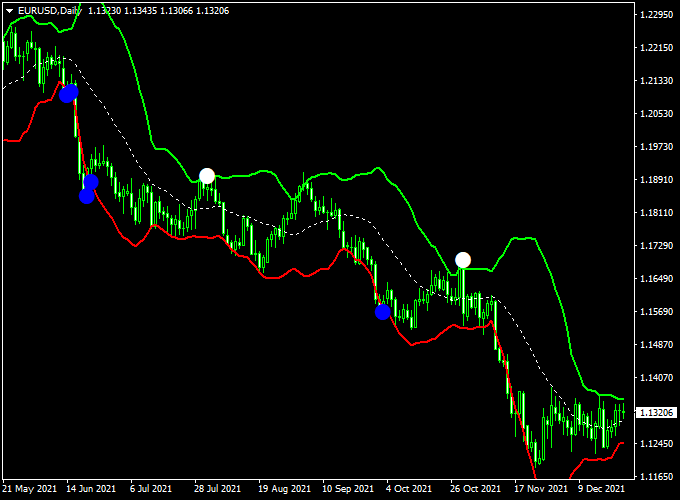This screenshot has height=500, width=680.
Task: Click the 21 May 2021 date label
Action: tap(29, 489)
